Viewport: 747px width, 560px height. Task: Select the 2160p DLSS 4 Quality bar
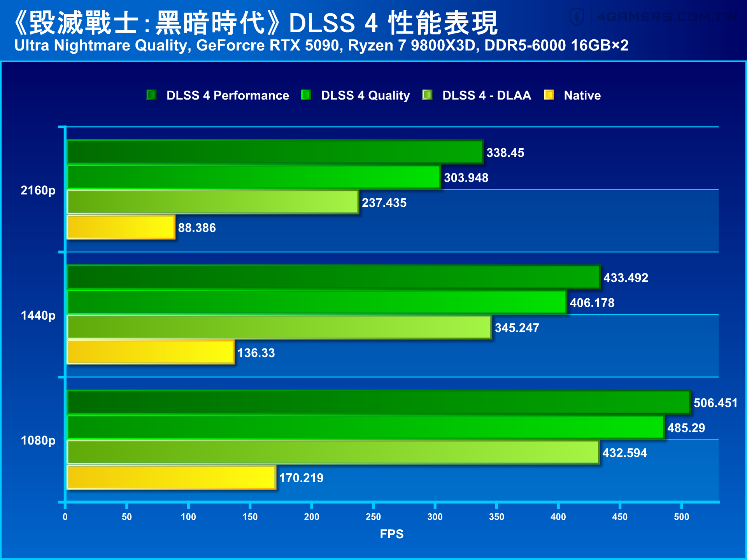point(254,177)
